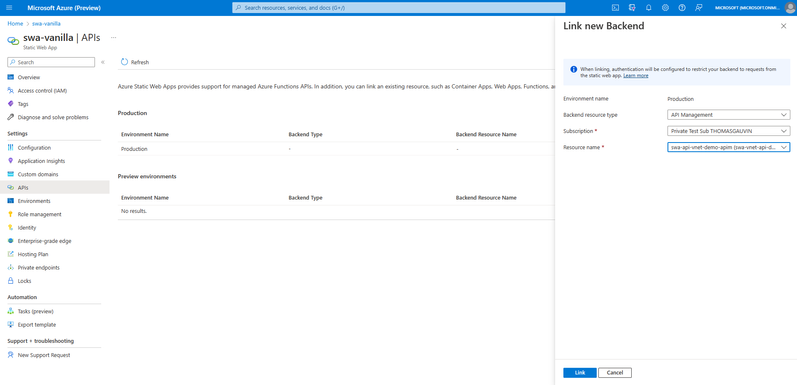797x385 pixels.
Task: Focus the global search resources box
Action: pyautogui.click(x=398, y=8)
